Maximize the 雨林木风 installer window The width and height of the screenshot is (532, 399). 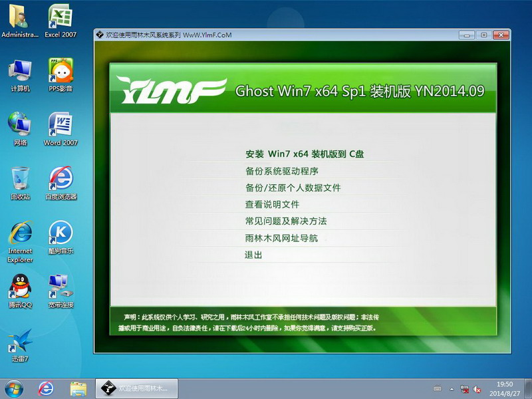click(484, 35)
